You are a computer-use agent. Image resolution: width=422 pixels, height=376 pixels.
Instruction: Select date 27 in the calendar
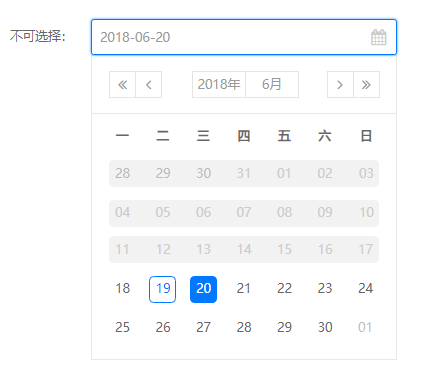[203, 327]
